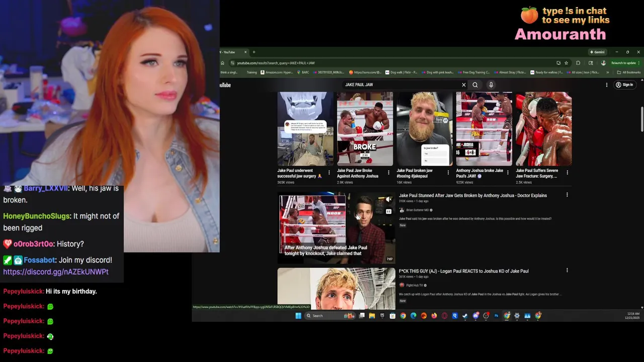Open options for Anthony Joshua broke JAW short
The height and width of the screenshot is (362, 644).
click(508, 172)
